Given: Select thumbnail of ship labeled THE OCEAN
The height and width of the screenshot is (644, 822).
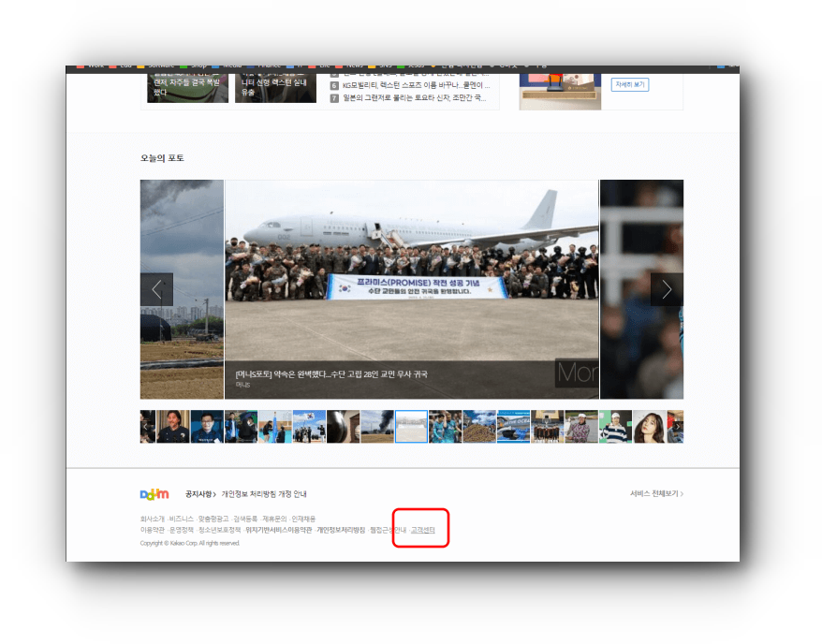Looking at the screenshot, I should 513,427.
